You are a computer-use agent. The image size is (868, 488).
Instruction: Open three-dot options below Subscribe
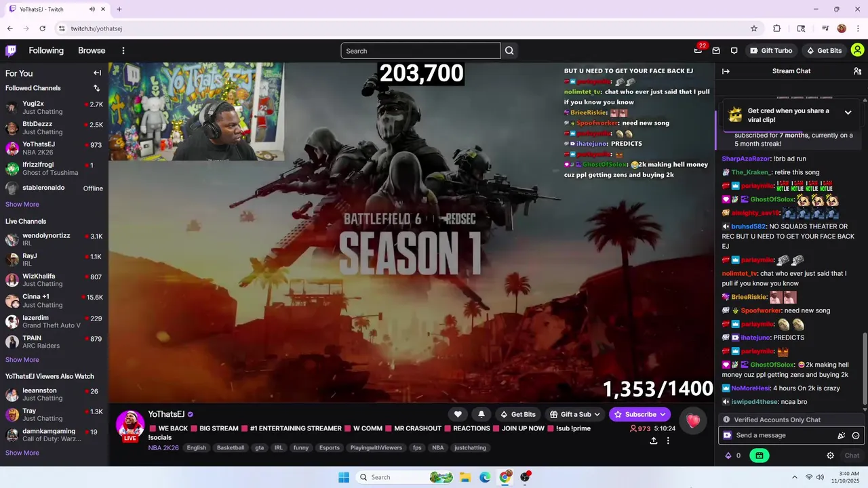click(668, 441)
